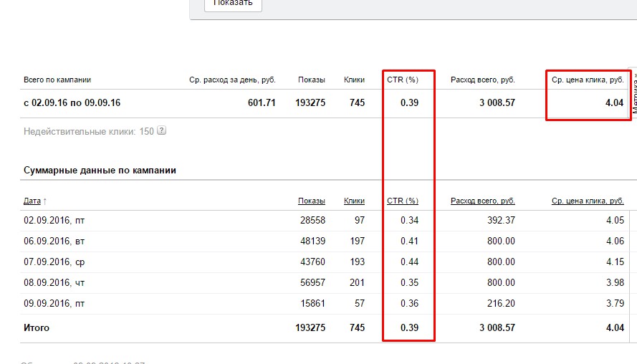Click impressions value 43760
Image resolution: width=637 pixels, height=364 pixels.
(313, 262)
